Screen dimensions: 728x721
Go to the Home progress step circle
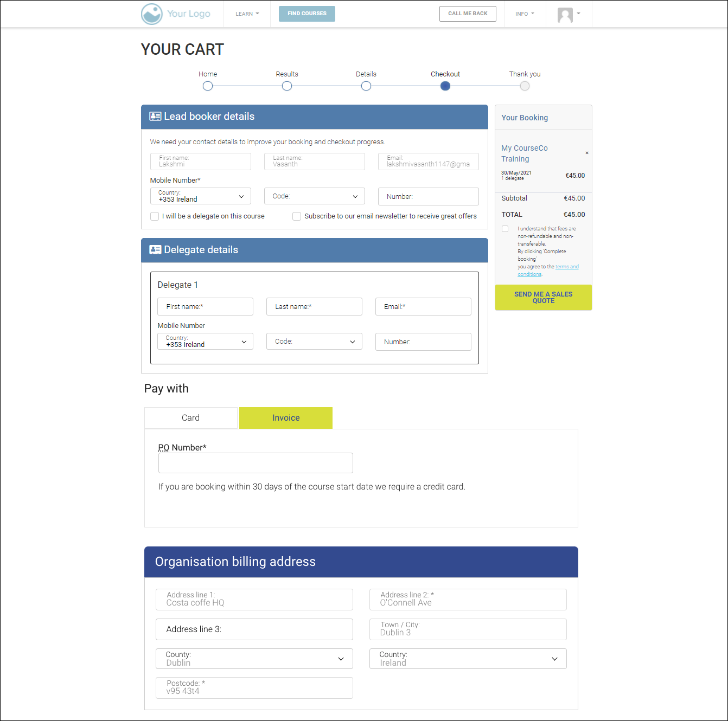208,86
